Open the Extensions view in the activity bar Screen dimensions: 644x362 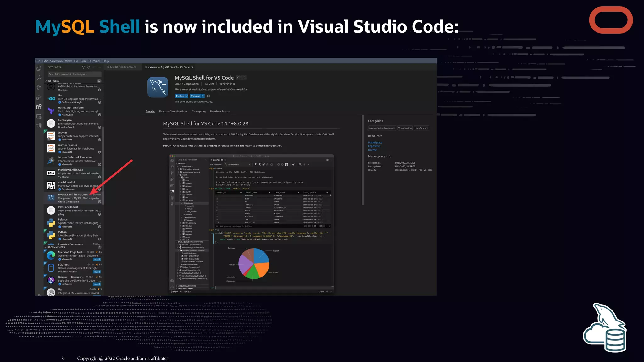(x=39, y=107)
